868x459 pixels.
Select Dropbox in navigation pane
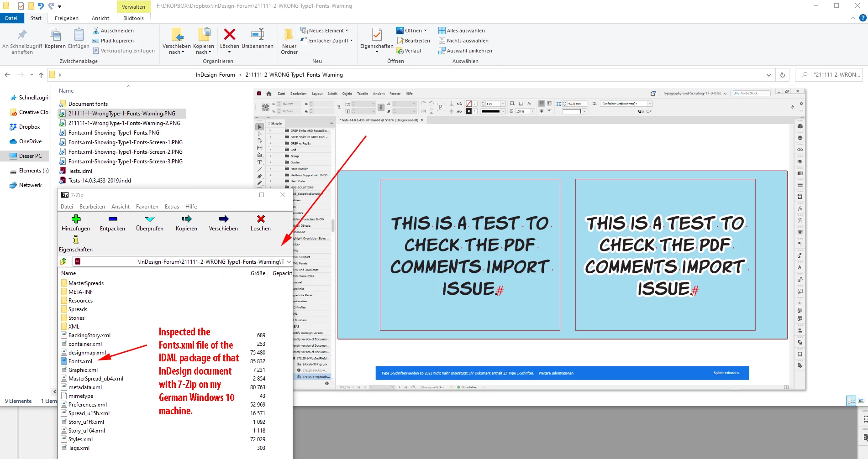click(29, 127)
